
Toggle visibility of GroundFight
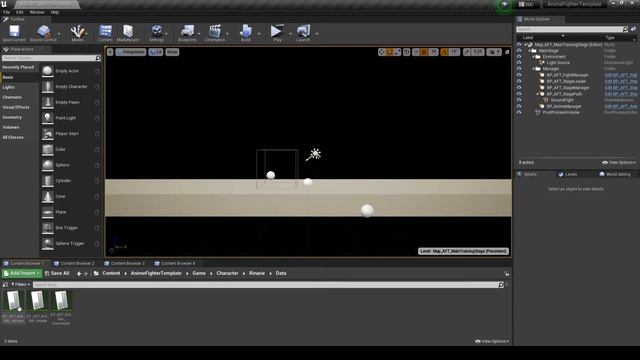519,100
